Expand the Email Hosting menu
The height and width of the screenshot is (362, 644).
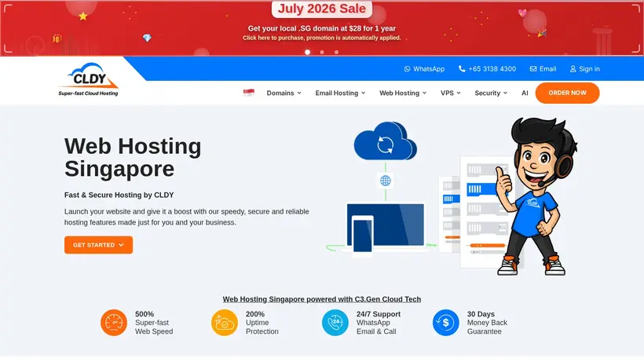[x=340, y=93]
